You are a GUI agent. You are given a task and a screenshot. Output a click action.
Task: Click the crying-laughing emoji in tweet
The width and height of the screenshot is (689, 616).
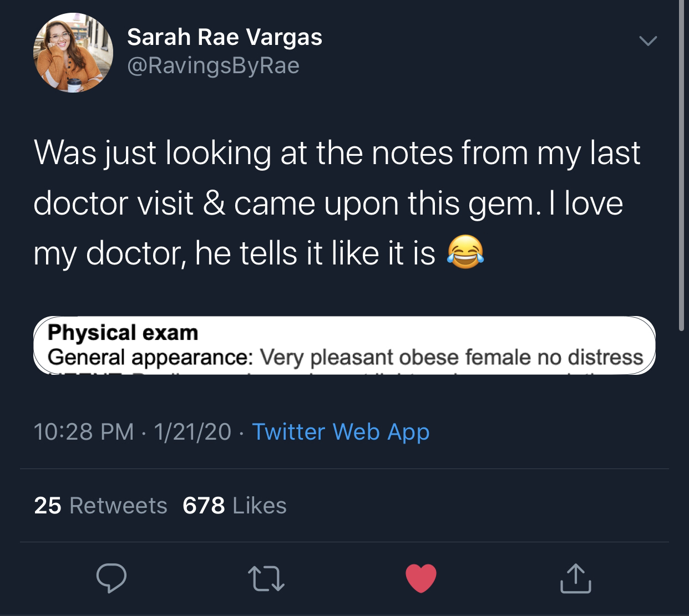pyautogui.click(x=465, y=253)
